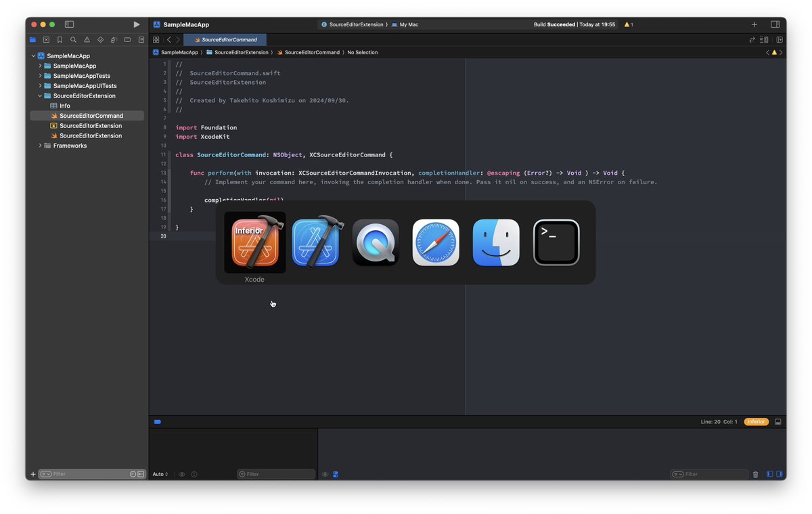
Task: Go to the previous issue arrow
Action: [x=768, y=52]
